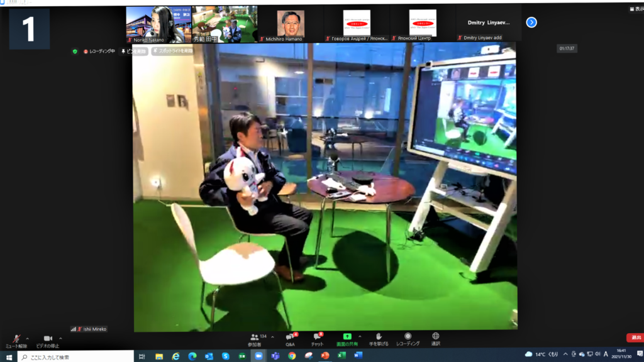This screenshot has width=644, height=362.
Task: Expand the caret next to participants
Action: coord(272,337)
